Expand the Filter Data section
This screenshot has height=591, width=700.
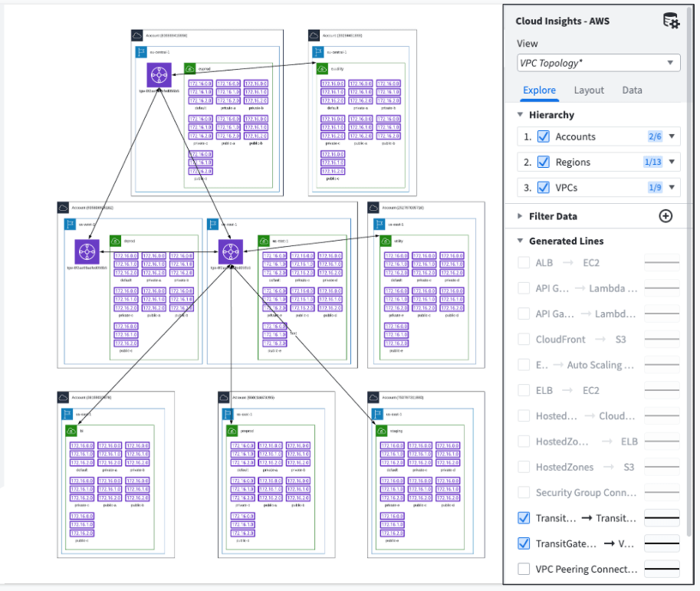[x=520, y=216]
